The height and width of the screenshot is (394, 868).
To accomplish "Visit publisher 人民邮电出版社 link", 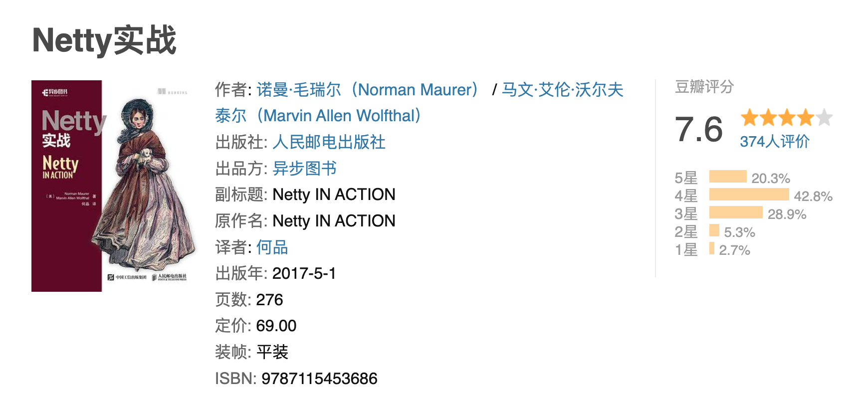I will [x=329, y=142].
